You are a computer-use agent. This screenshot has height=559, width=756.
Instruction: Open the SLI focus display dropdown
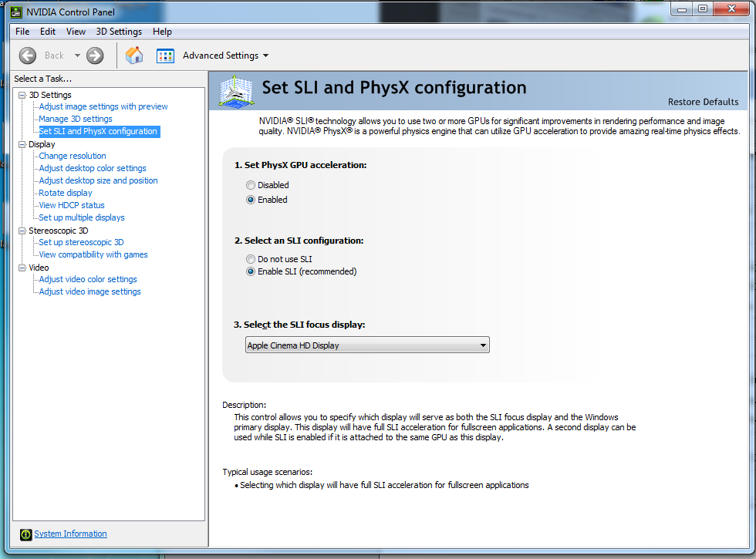pyautogui.click(x=367, y=345)
